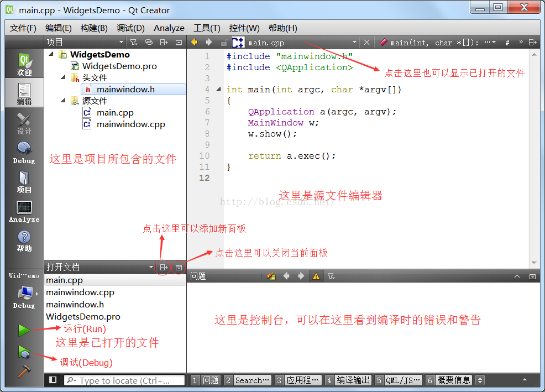Split the 项目 panel
The height and width of the screenshot is (392, 545).
[164, 43]
